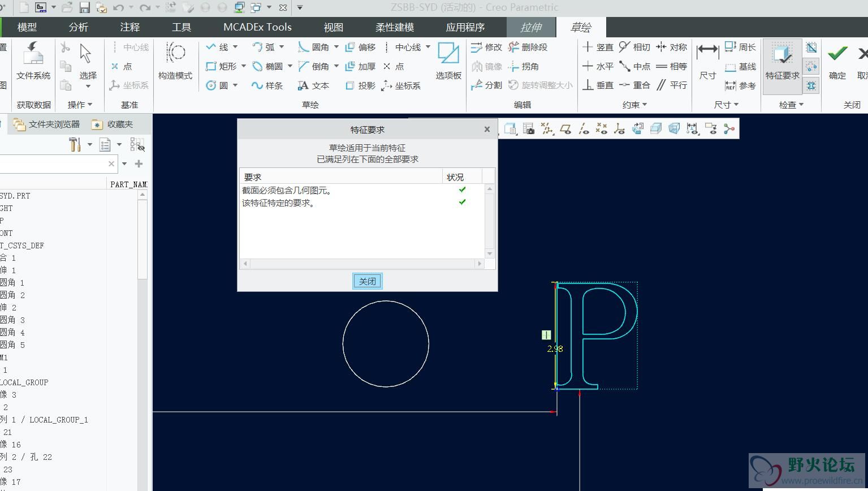Viewport: 868px width, 491px height.
Task: Switch to Favorites (收藏夹) tab
Action: point(113,124)
